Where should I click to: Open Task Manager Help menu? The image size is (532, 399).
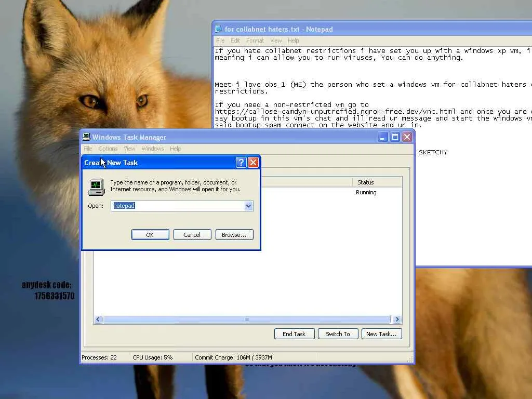tap(176, 149)
